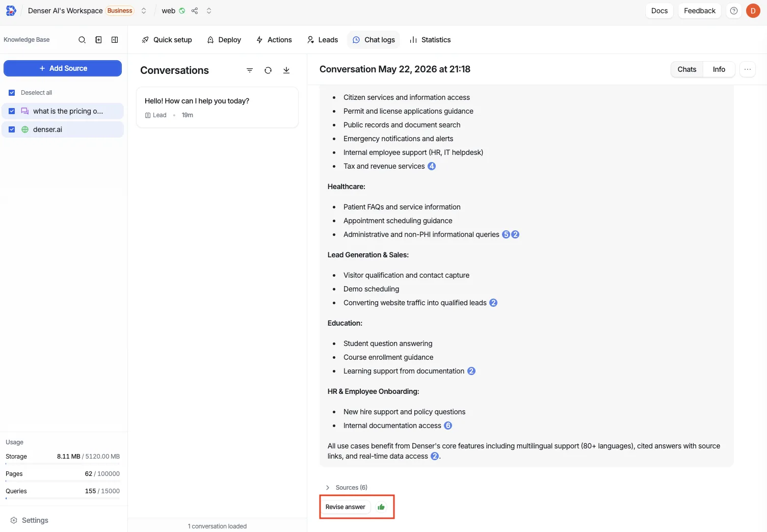
Task: Open the Feedback button
Action: [x=700, y=11]
